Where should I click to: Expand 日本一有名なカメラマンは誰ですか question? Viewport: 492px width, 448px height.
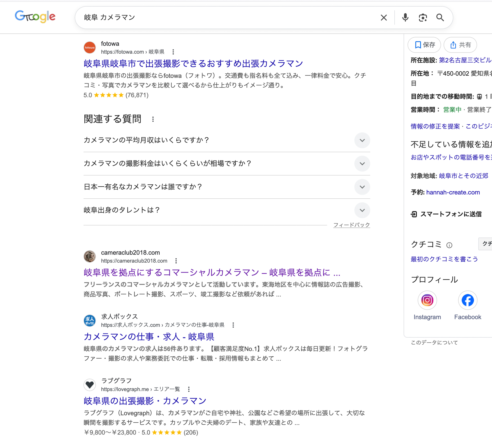click(x=362, y=187)
